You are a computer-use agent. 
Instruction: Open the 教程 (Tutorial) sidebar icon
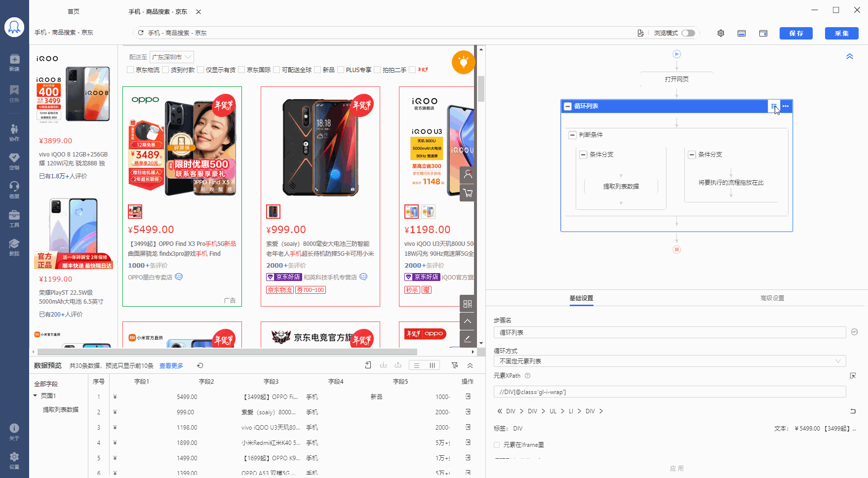(14, 247)
